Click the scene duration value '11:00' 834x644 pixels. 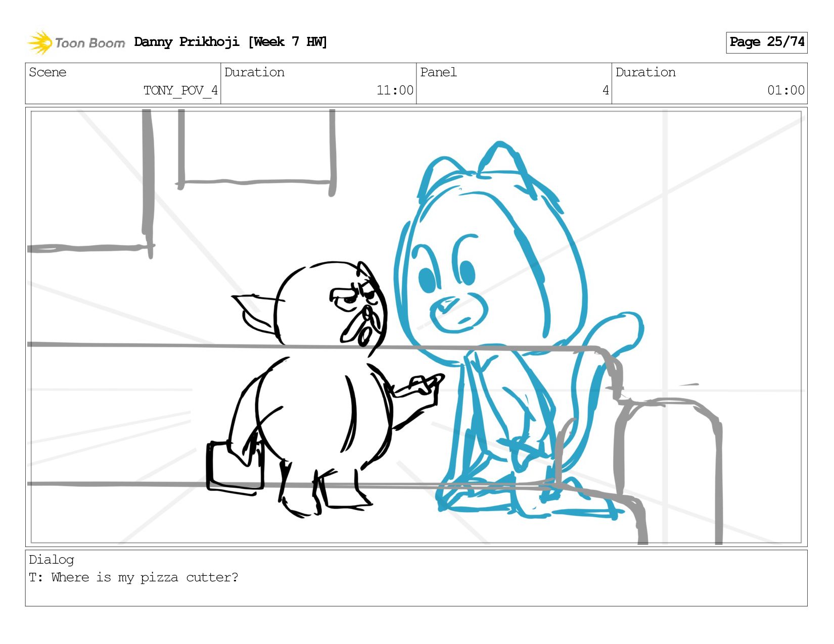(395, 90)
